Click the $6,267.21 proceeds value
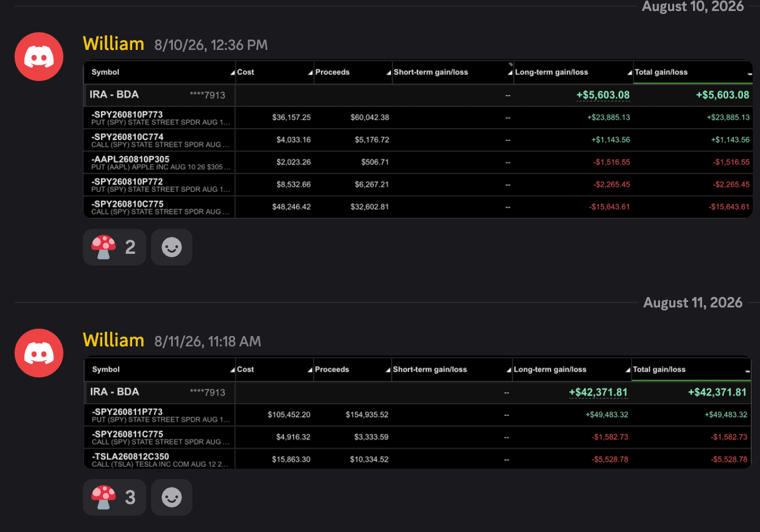 tap(371, 184)
